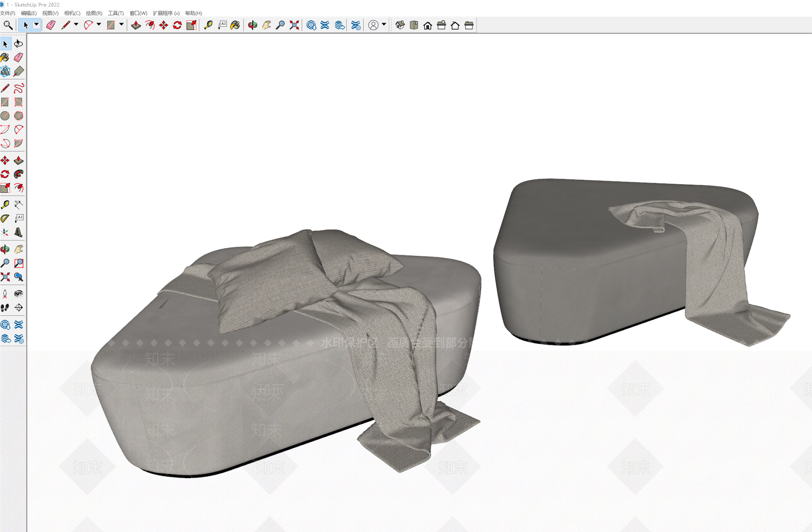Select the Pie tool in left toolbar
The image size is (812, 532).
[x=19, y=144]
